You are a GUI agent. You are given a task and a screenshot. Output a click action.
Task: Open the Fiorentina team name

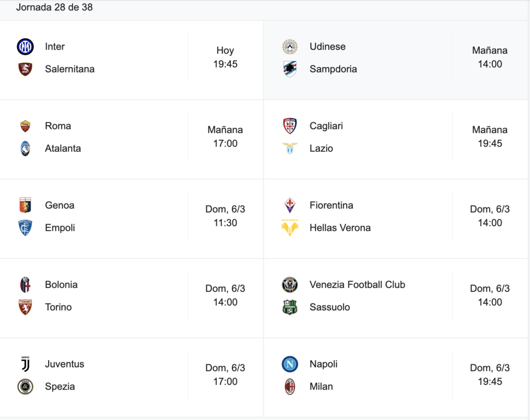click(x=331, y=205)
